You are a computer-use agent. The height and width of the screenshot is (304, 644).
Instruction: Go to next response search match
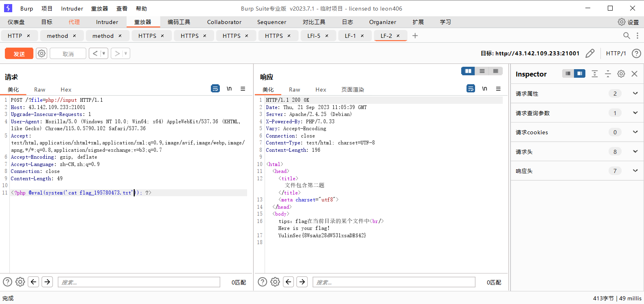[302, 282]
